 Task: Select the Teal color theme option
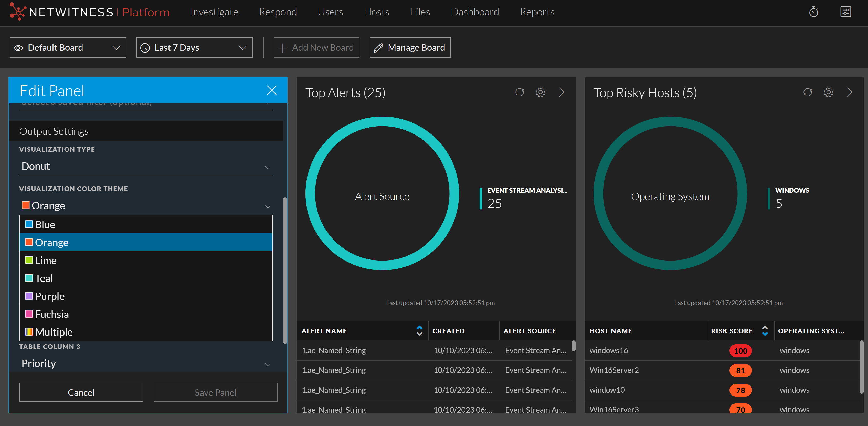click(x=44, y=278)
